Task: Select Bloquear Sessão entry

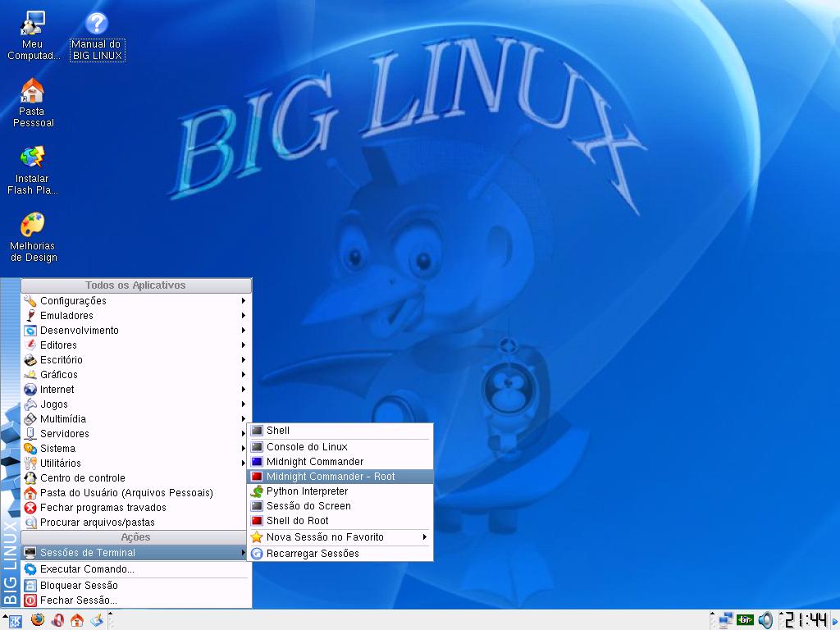Action: pos(136,585)
